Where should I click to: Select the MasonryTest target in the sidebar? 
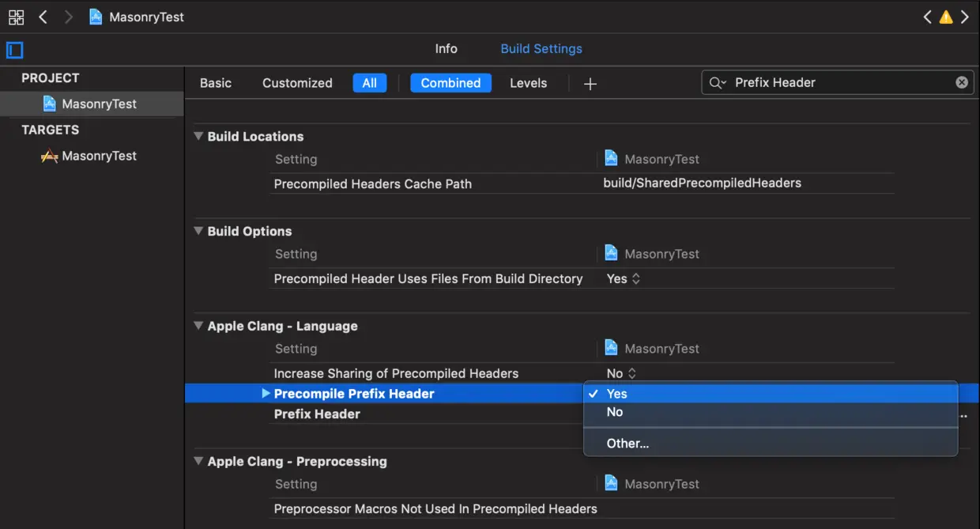pos(92,156)
